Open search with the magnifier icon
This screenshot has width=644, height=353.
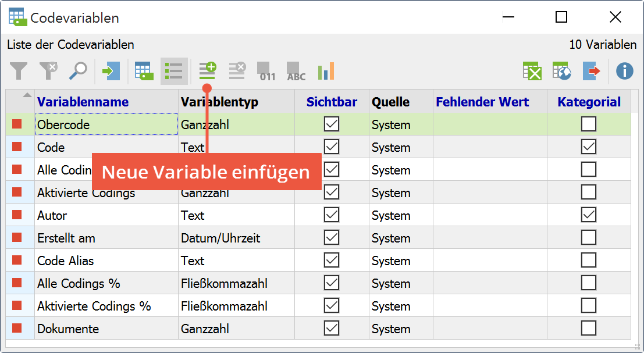[78, 71]
